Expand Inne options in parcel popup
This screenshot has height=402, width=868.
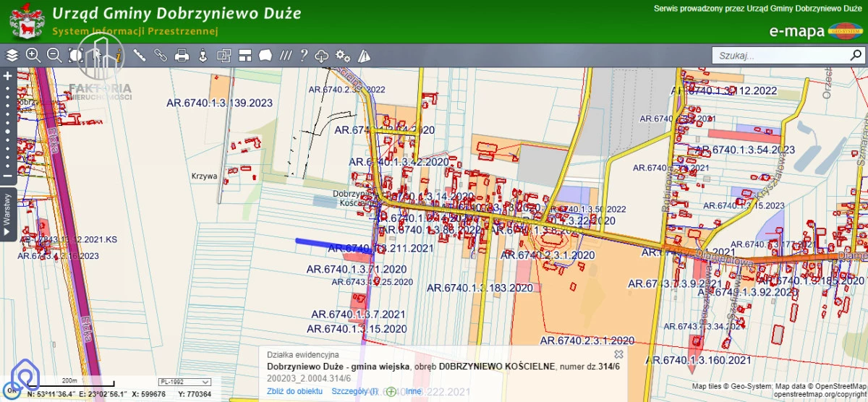pos(408,391)
